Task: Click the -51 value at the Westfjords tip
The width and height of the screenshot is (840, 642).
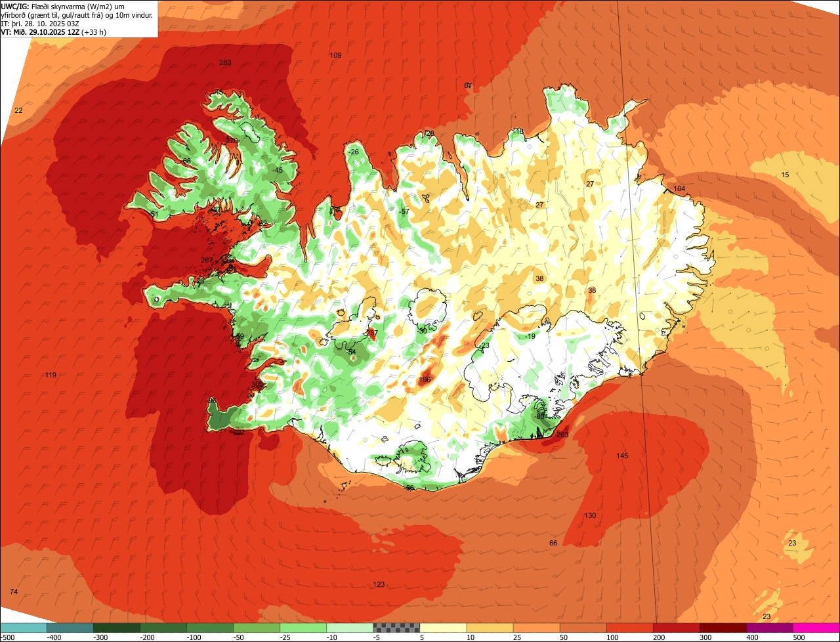Action: [x=154, y=214]
